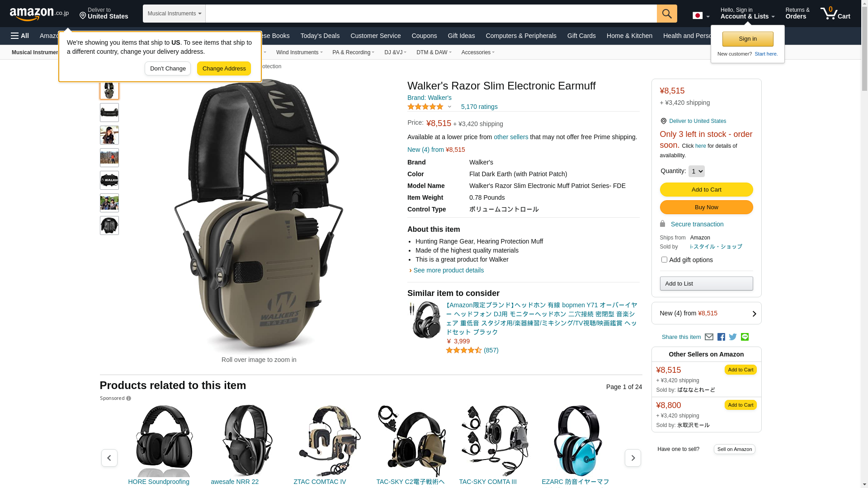Image resolution: width=868 pixels, height=488 pixels.
Task: Open the Japan flag language selector
Action: [701, 16]
